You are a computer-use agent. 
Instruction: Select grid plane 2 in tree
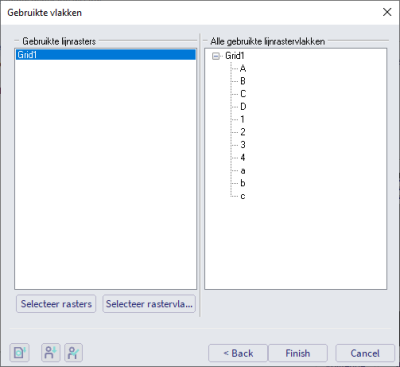coord(243,132)
